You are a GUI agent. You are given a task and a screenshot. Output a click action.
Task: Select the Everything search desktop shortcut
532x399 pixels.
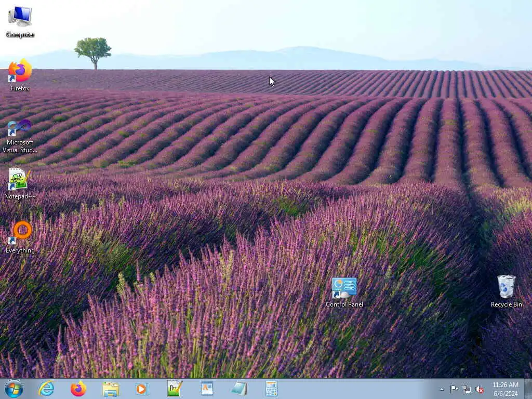pos(20,237)
